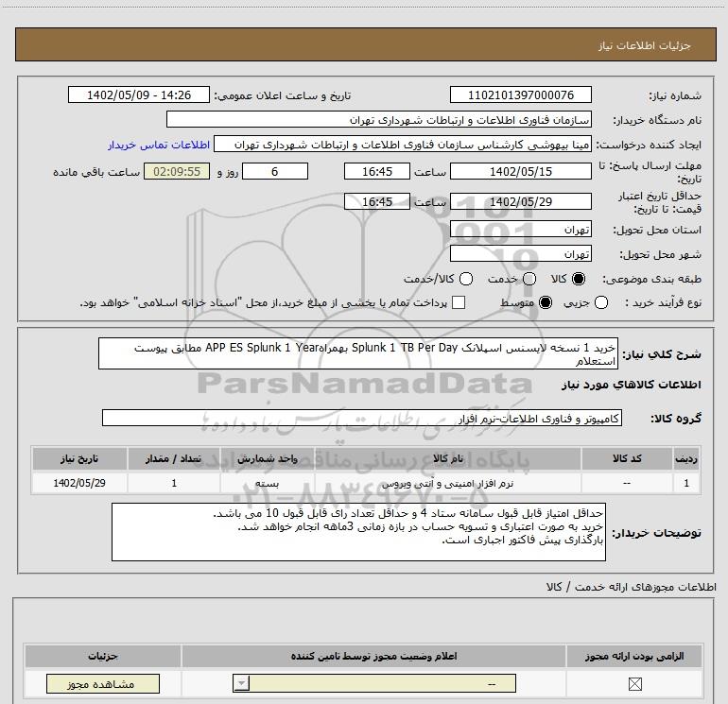The image size is (728, 704).
Task: Click the نرم افزار امنیتی و آنتی ویروس cell
Action: point(447,483)
